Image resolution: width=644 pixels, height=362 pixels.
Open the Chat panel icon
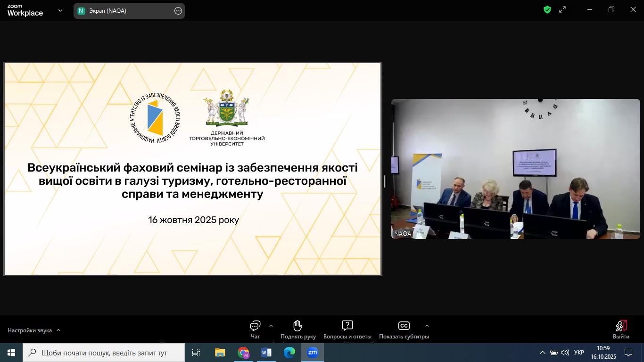tap(255, 326)
